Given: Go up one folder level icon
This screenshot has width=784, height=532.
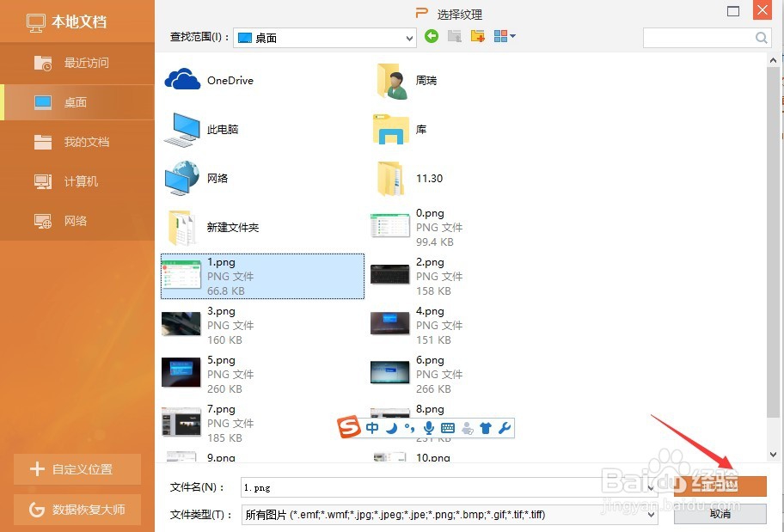Looking at the screenshot, I should click(x=455, y=36).
